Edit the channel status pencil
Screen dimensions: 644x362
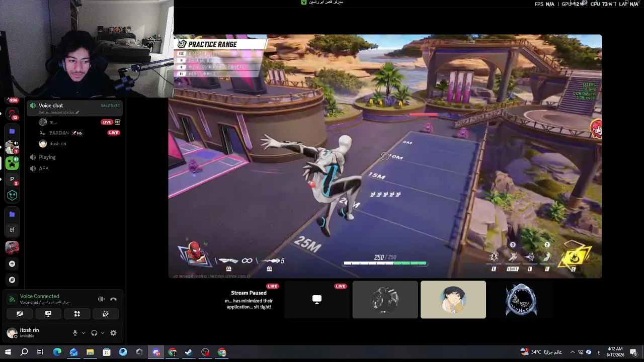[77, 113]
